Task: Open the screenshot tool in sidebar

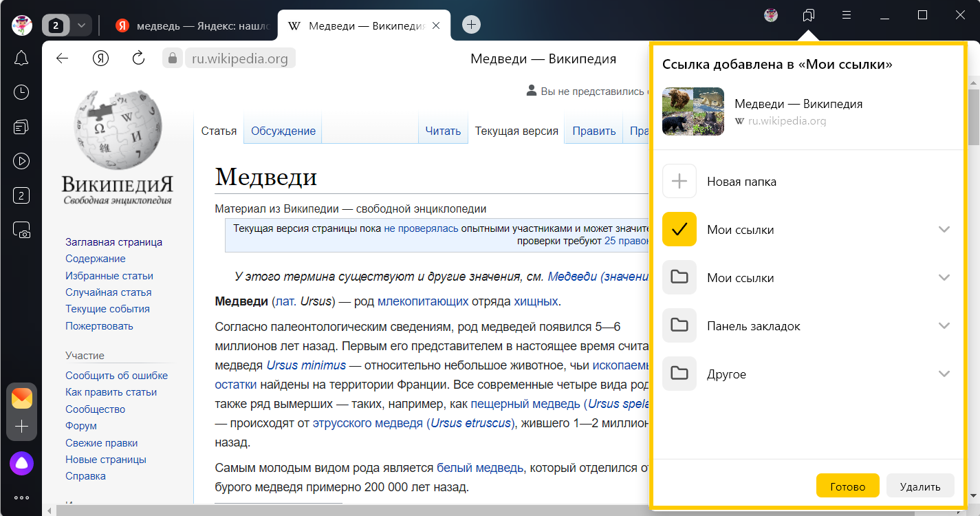Action: point(21,230)
